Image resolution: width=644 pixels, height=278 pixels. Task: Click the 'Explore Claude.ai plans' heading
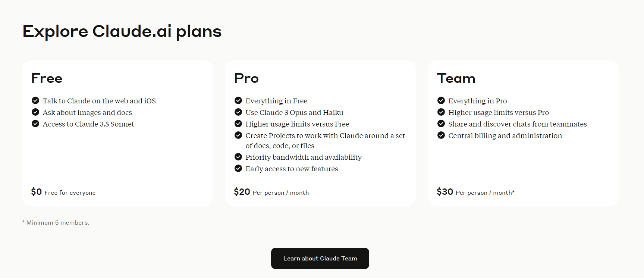(122, 31)
